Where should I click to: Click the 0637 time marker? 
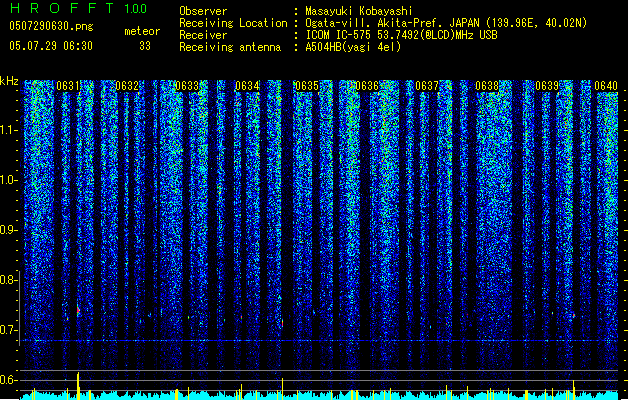click(x=427, y=86)
